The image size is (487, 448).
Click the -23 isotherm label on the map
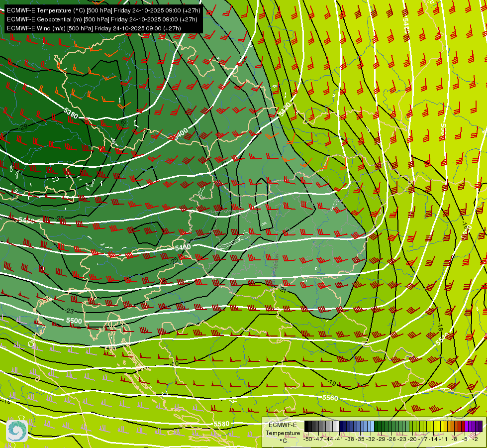[x=70, y=311]
